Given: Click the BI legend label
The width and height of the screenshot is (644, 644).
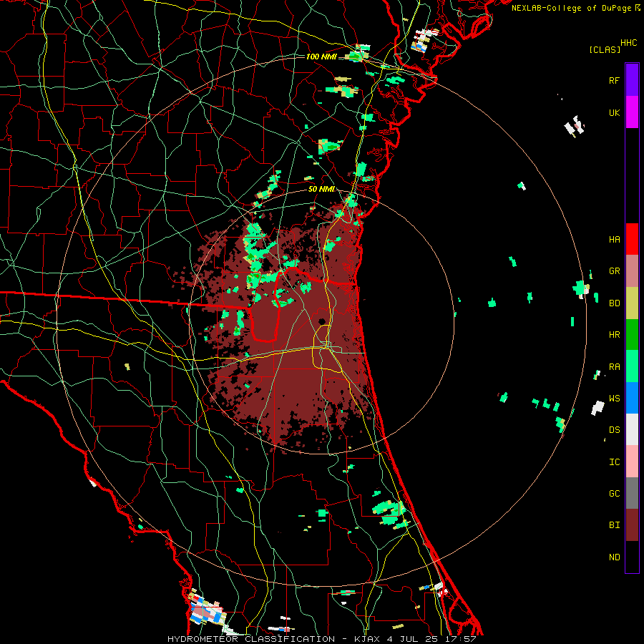Looking at the screenshot, I should pos(614,525).
